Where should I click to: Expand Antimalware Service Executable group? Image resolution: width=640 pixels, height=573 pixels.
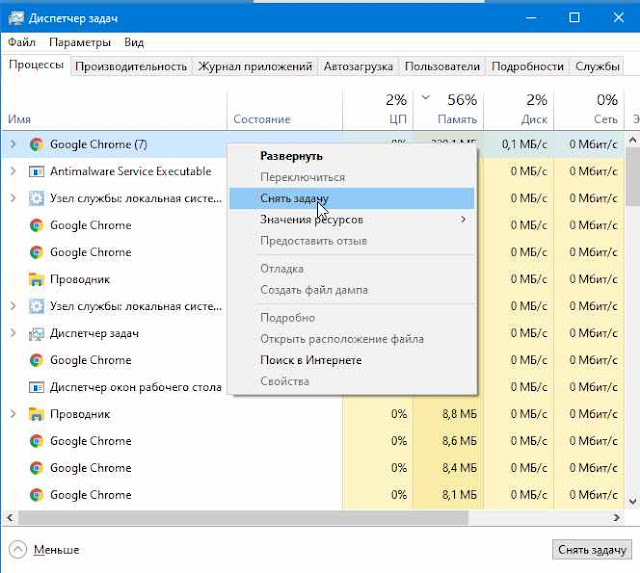[13, 171]
